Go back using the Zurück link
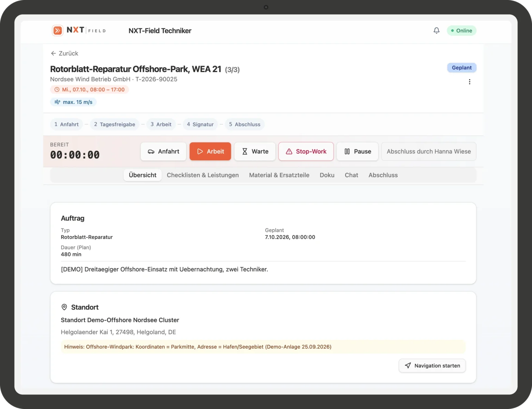Screen dimensions: 532x409 coord(64,53)
